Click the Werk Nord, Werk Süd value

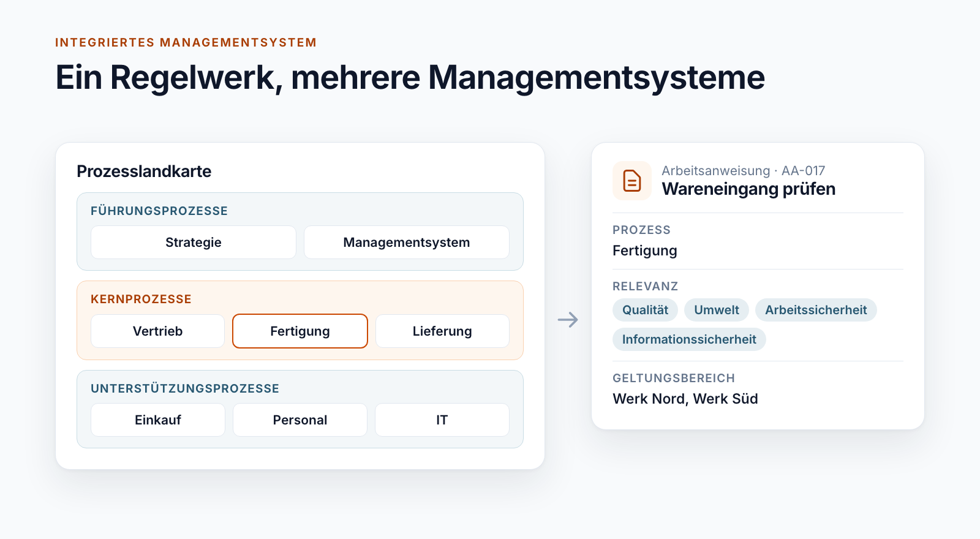click(x=685, y=399)
